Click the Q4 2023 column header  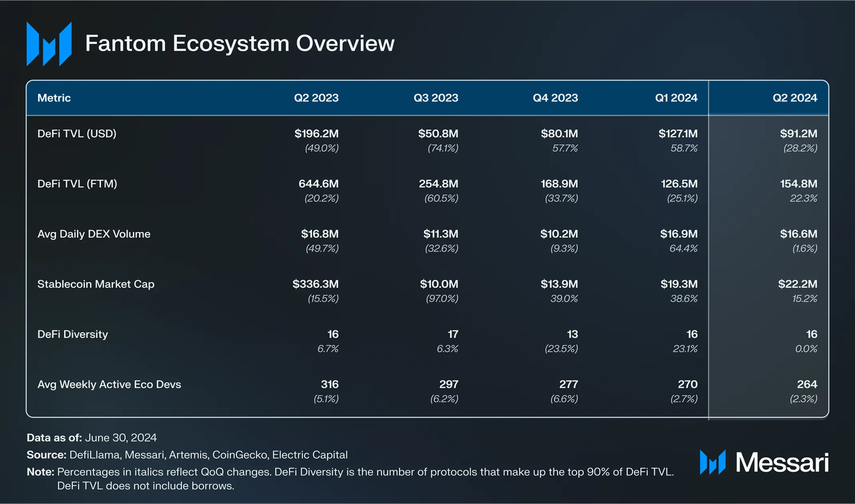tap(555, 97)
